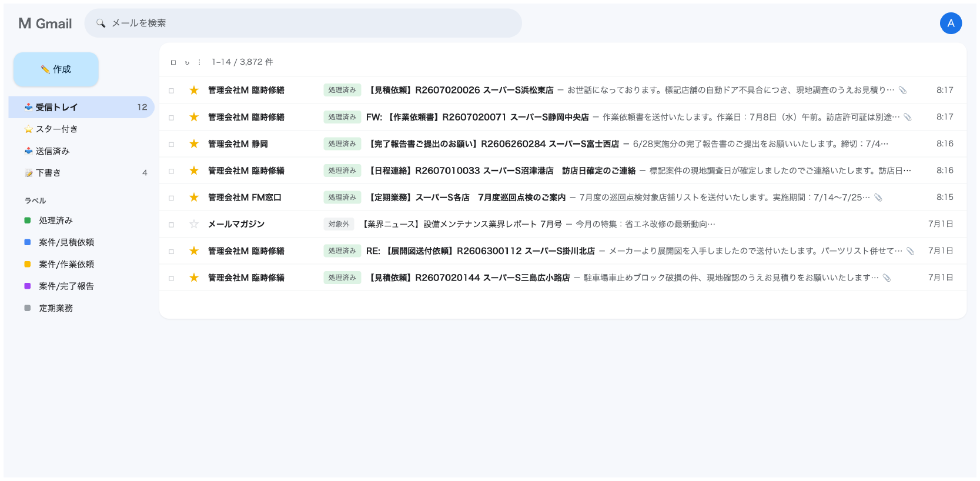Click 処理済み tag on スーパーS浜松東店 email
Image resolution: width=980 pixels, height=481 pixels.
[x=342, y=90]
